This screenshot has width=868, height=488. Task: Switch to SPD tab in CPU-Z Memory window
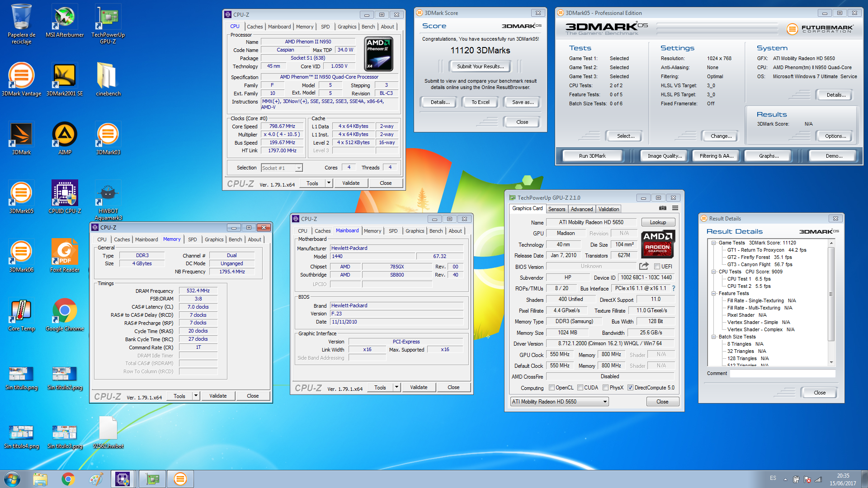pos(193,239)
